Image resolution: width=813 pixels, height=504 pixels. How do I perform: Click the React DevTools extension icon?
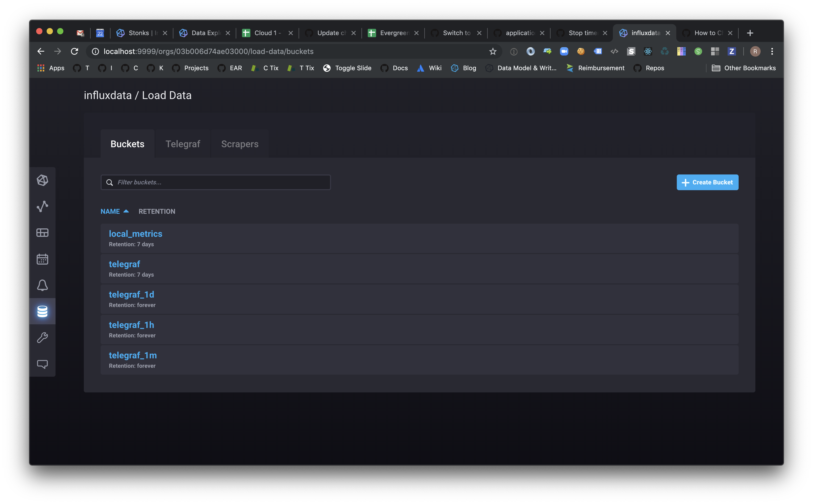tap(648, 51)
